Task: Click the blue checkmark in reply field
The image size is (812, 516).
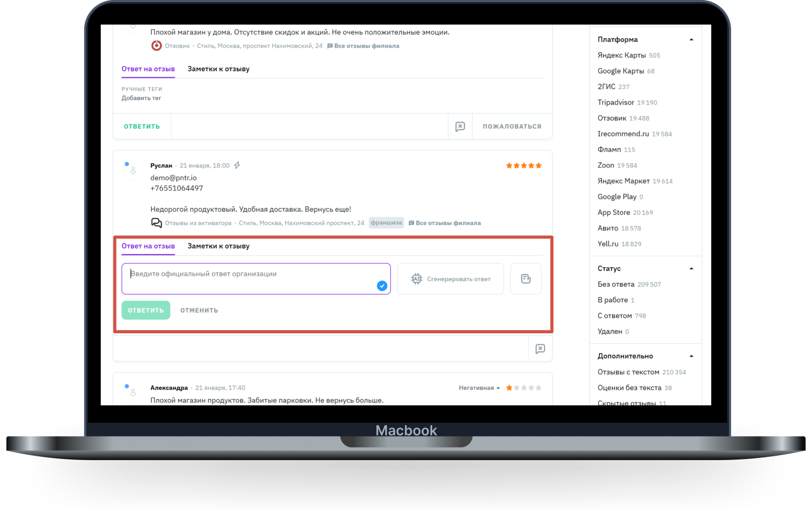Action: coord(382,286)
